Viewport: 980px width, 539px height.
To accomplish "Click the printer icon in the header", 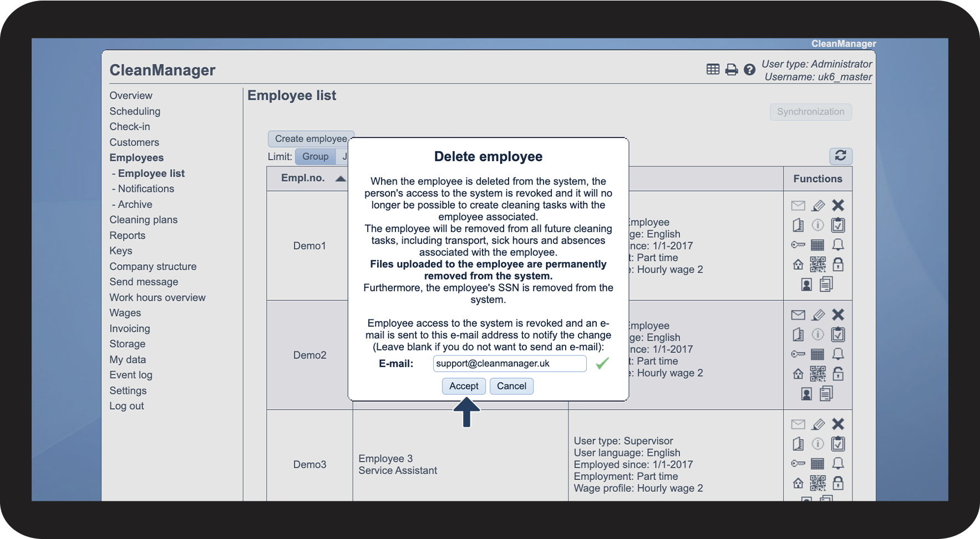I will tap(732, 69).
